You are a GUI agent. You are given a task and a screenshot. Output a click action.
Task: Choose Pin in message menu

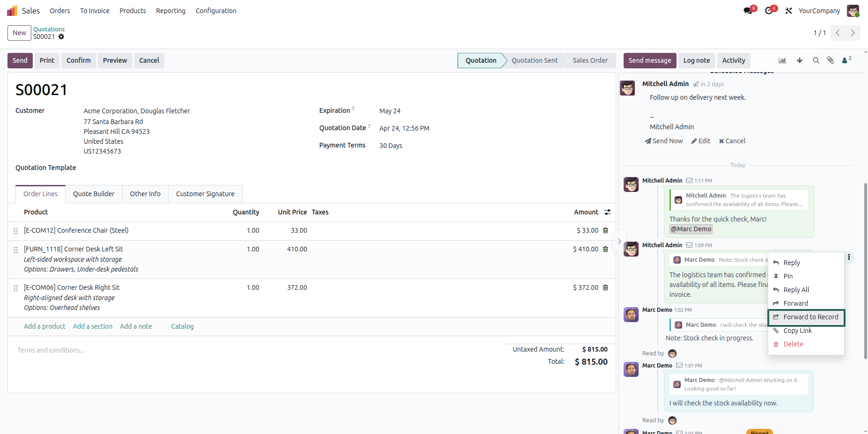[806, 276]
